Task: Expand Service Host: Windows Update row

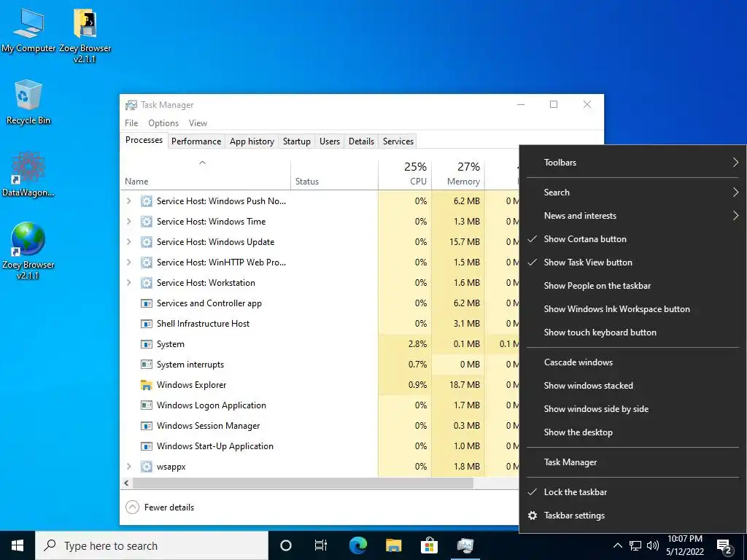Action: [x=128, y=242]
